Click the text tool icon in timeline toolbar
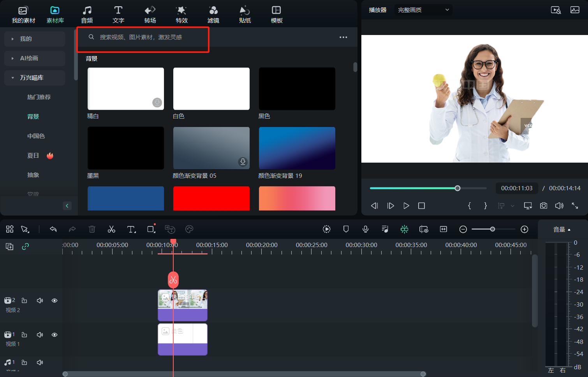 pos(131,229)
